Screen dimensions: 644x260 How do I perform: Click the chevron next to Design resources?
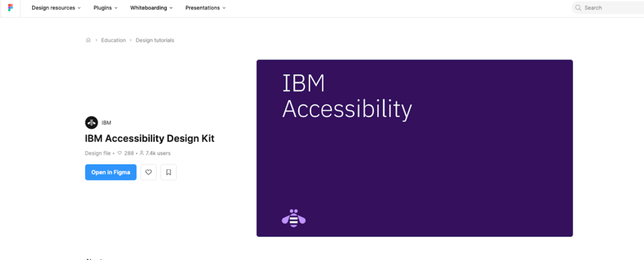79,8
